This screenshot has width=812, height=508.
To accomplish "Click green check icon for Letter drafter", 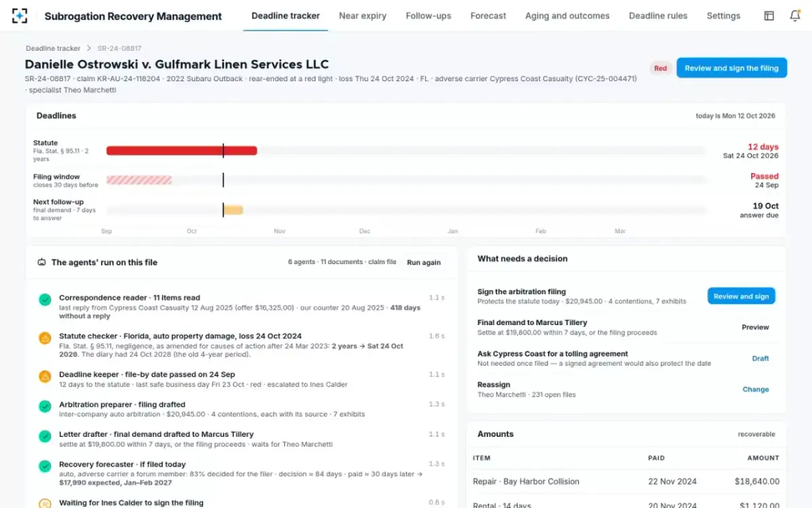I will 45,436.
